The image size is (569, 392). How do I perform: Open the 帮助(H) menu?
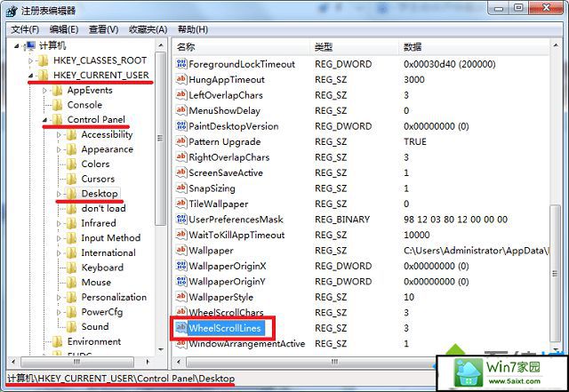pos(193,29)
